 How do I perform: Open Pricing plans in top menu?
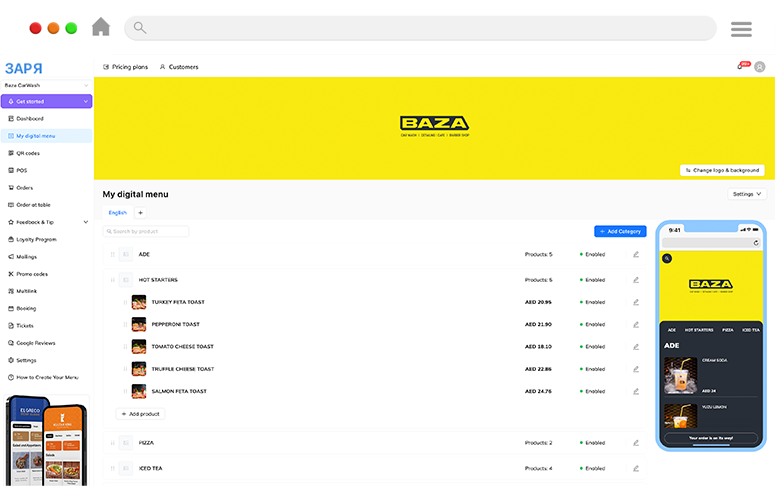coord(125,67)
